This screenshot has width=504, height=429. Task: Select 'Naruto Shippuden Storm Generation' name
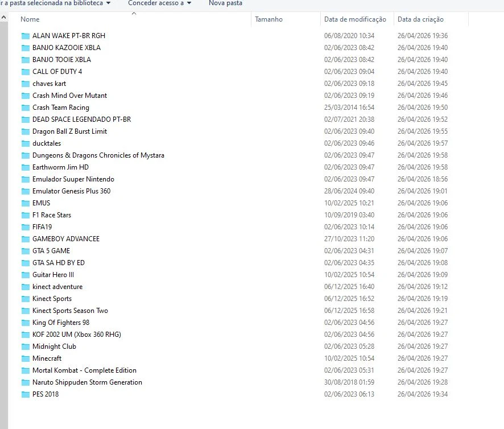[x=87, y=382]
